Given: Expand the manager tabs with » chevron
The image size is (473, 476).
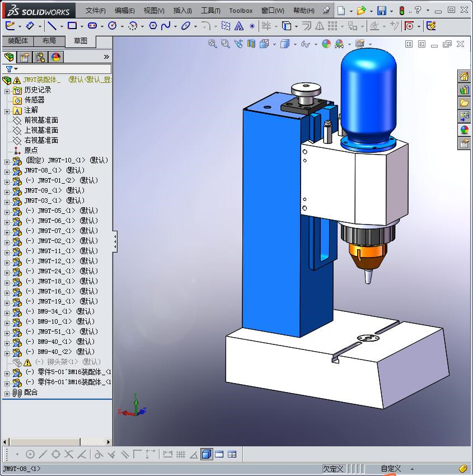Looking at the screenshot, I should point(106,57).
